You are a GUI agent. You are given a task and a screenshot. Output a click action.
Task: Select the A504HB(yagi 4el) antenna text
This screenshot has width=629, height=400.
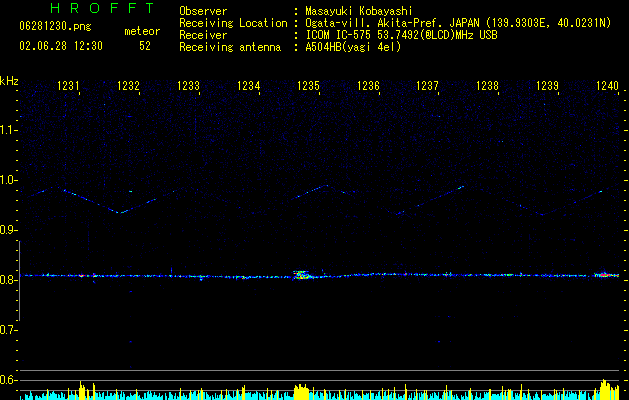pos(353,47)
